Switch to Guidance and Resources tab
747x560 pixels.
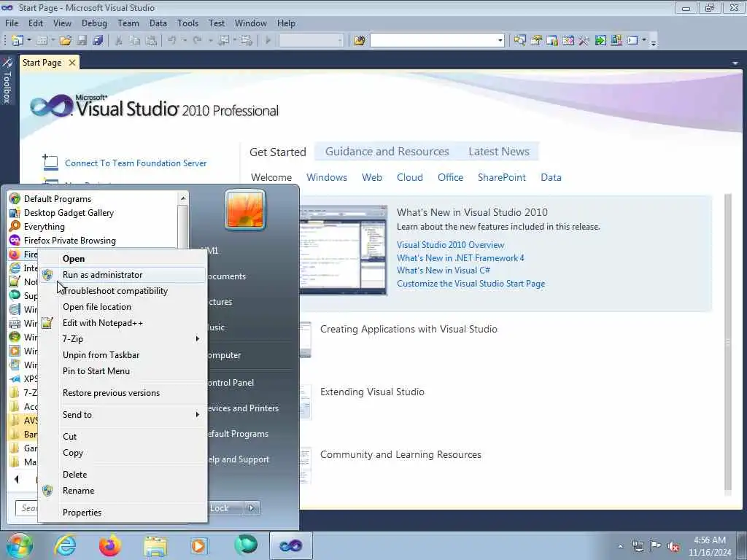(x=387, y=152)
